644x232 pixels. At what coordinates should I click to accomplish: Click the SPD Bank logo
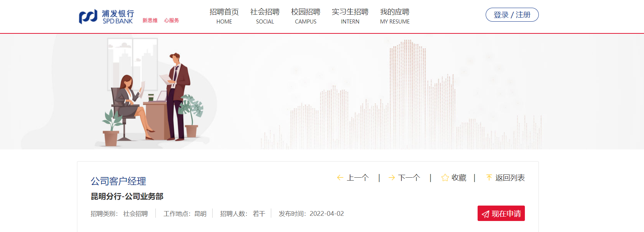(x=106, y=17)
